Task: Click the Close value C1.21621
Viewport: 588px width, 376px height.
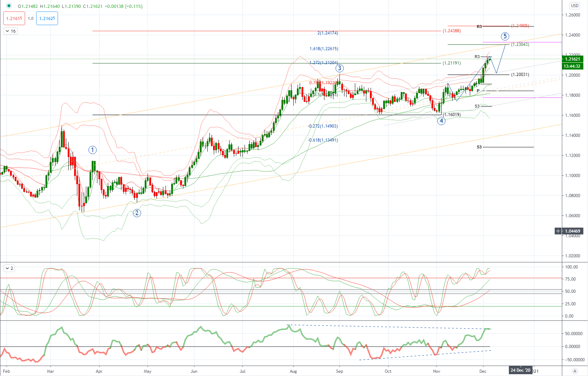Action: (x=93, y=6)
